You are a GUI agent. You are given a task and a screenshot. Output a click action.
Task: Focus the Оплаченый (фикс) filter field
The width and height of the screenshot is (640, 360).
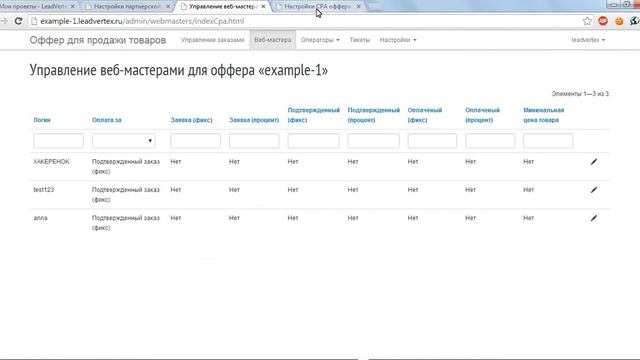tap(432, 141)
